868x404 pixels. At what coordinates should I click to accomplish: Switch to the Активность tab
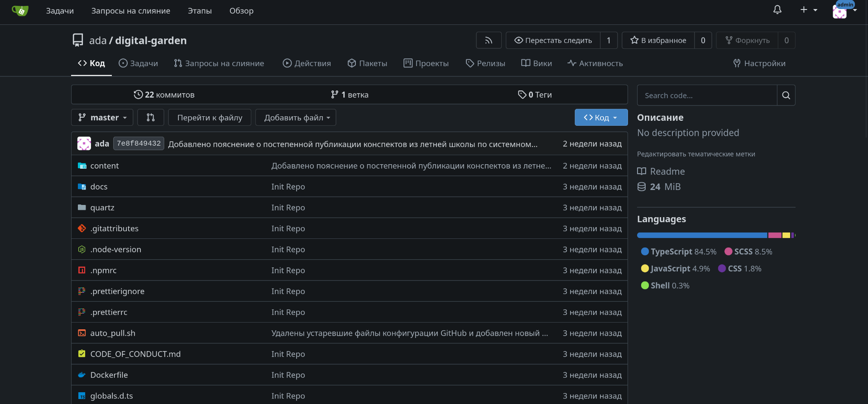click(595, 63)
